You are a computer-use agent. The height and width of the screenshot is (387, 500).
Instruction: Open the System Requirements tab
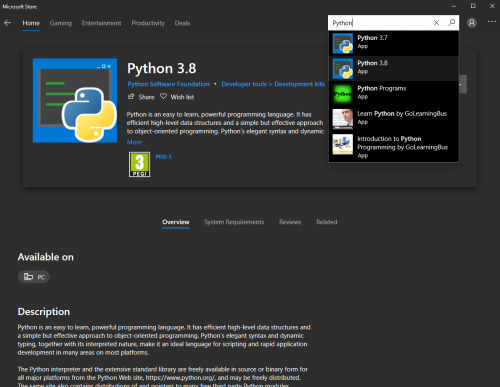pyautogui.click(x=234, y=222)
